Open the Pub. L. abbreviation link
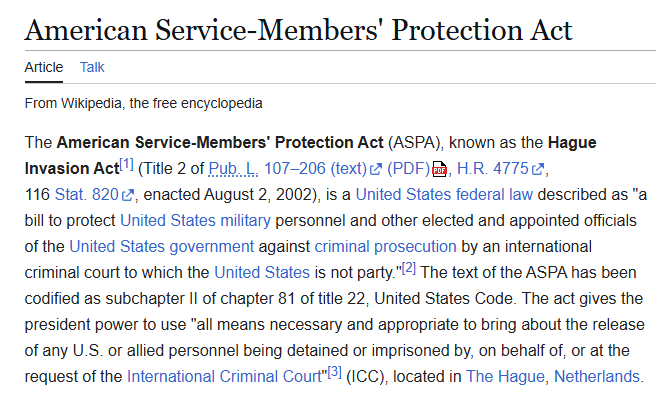The height and width of the screenshot is (414, 656). pos(233,169)
